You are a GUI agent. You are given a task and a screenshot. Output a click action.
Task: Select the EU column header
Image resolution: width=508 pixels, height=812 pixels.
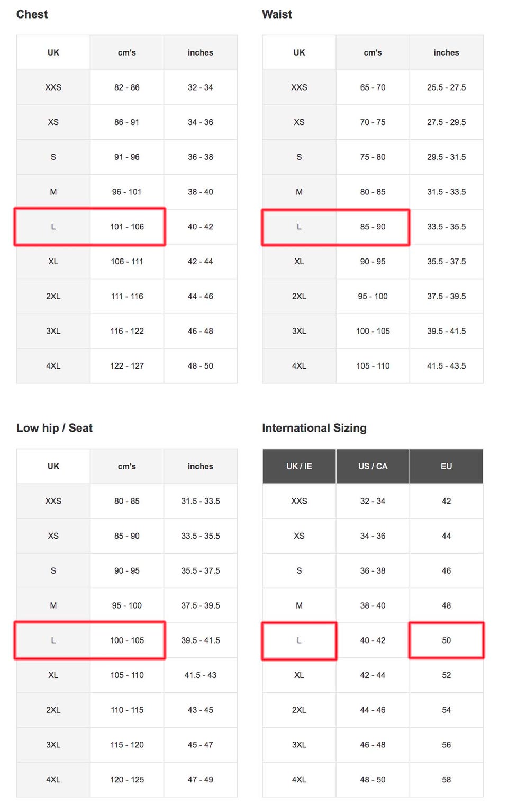pos(446,466)
